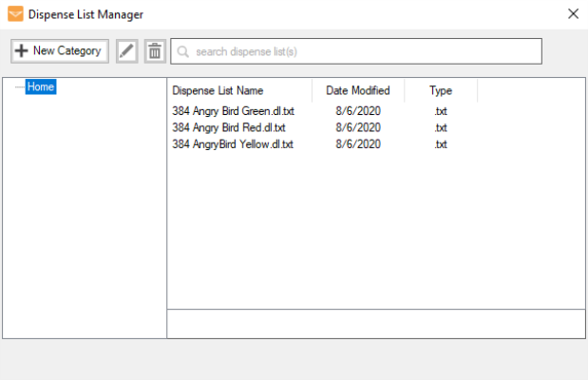The width and height of the screenshot is (588, 380).
Task: Sort by Type column header
Action: (x=441, y=90)
